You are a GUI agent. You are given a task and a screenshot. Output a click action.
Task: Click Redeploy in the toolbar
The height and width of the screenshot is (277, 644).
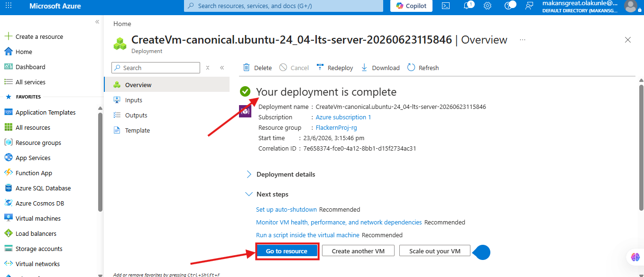335,68
